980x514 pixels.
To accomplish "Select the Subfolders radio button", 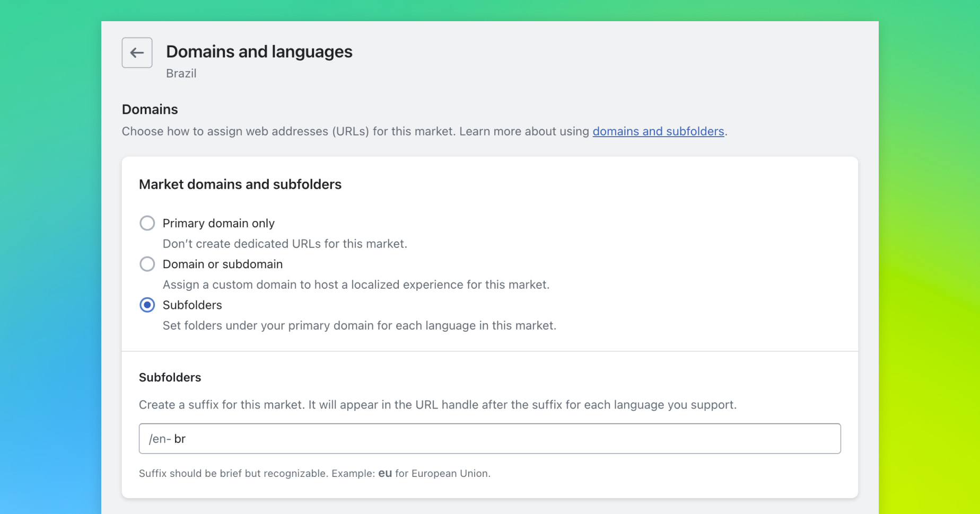I will point(147,305).
